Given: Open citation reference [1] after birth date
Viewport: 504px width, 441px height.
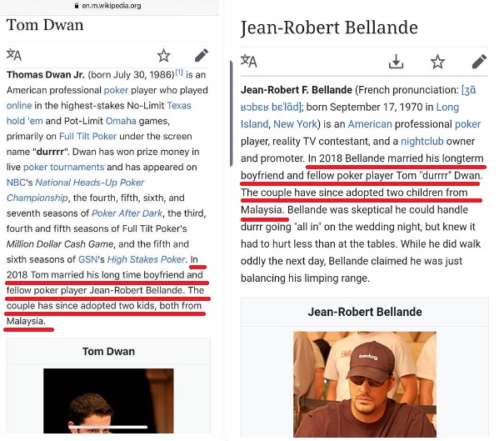Looking at the screenshot, I should point(179,73).
